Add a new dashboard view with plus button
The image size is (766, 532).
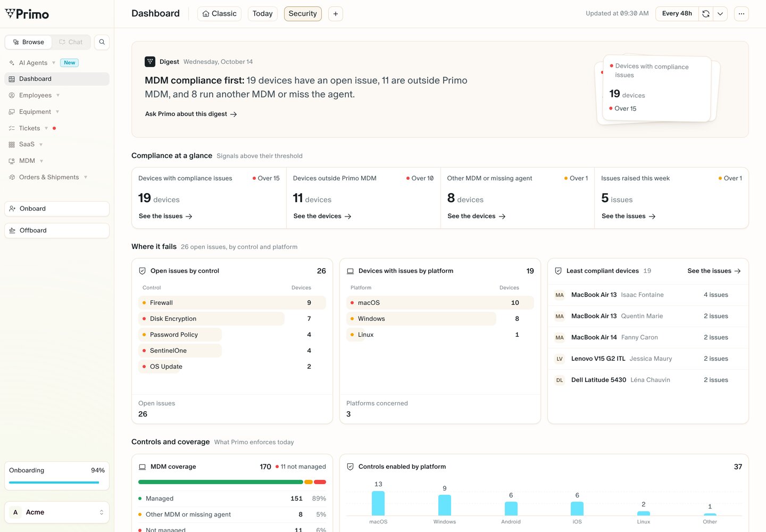tap(335, 14)
